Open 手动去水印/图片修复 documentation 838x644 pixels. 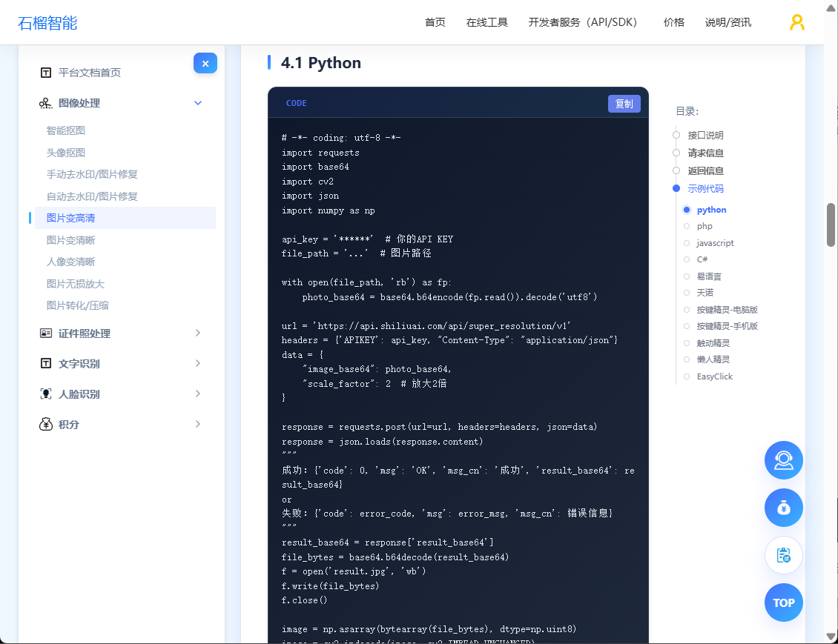[x=92, y=175]
